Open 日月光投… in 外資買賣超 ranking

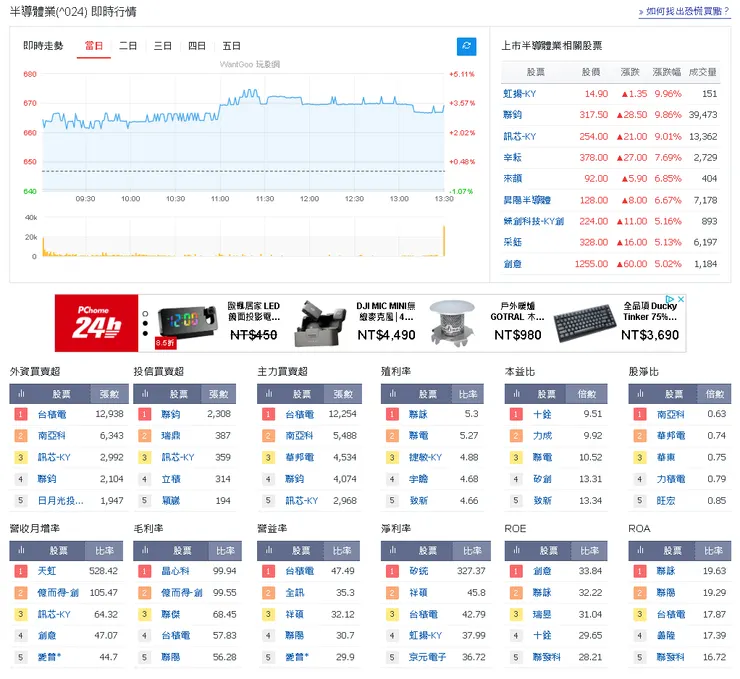[60, 501]
